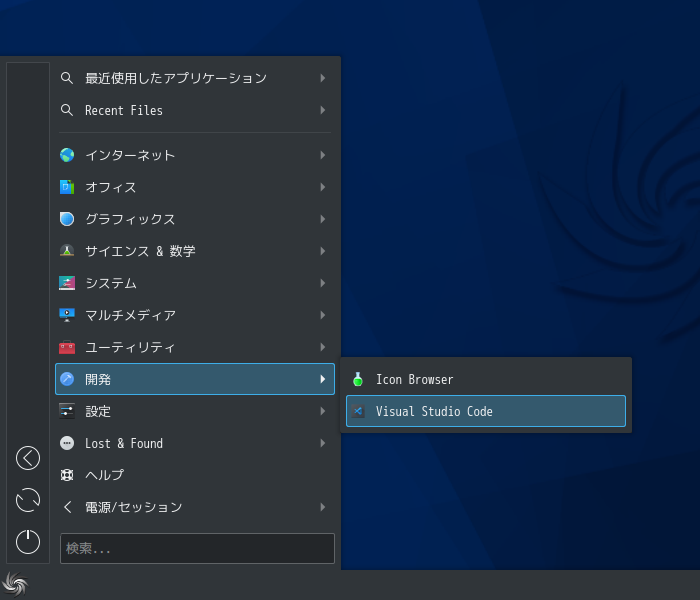
Task: Click the システム category icon
Action: click(x=67, y=283)
